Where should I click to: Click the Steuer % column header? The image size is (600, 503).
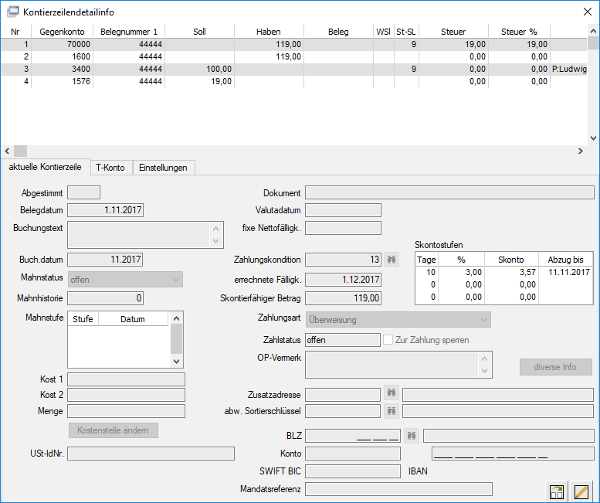pos(519,32)
